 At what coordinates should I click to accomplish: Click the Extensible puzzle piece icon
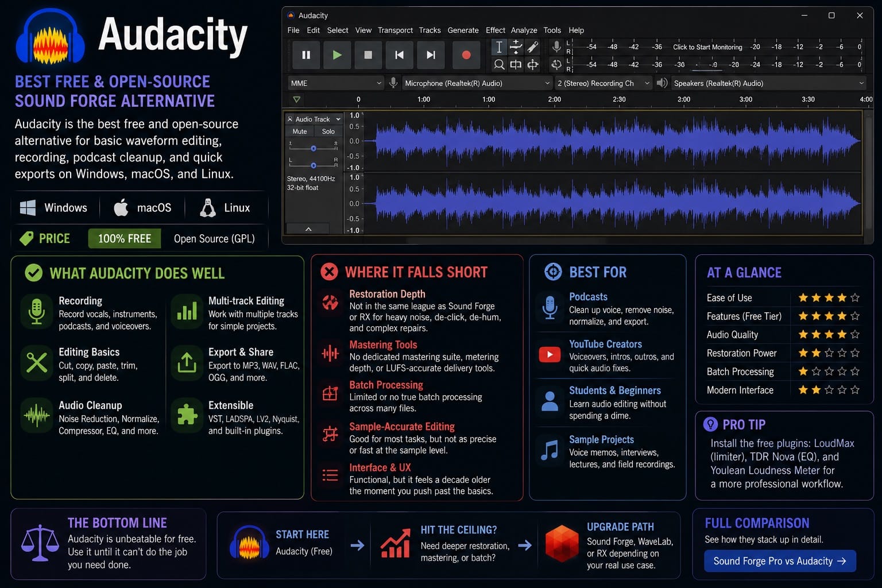tap(187, 415)
